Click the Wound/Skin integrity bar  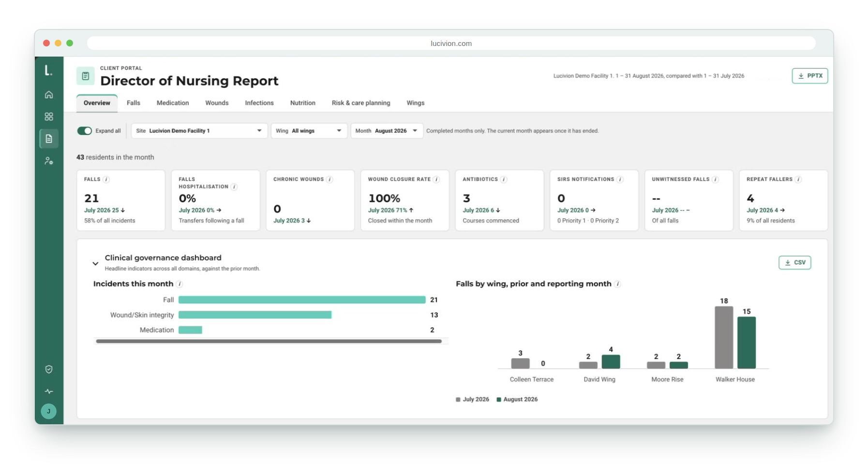click(255, 315)
